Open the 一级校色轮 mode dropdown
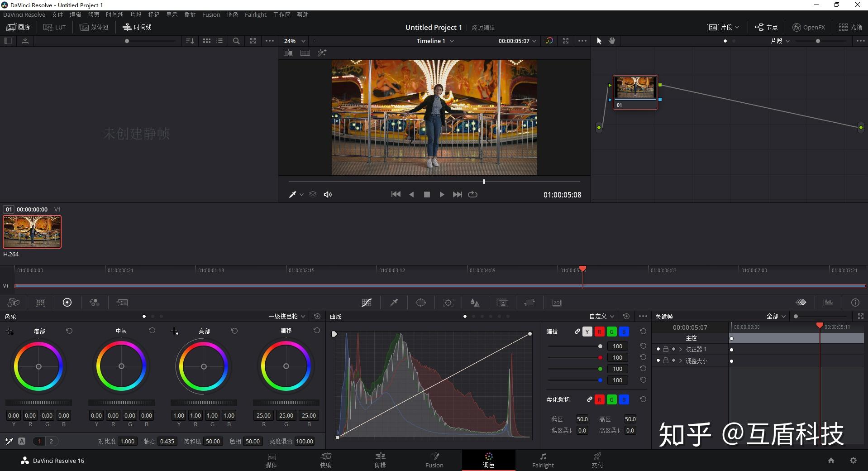The height and width of the screenshot is (471, 868). pyautogui.click(x=287, y=316)
